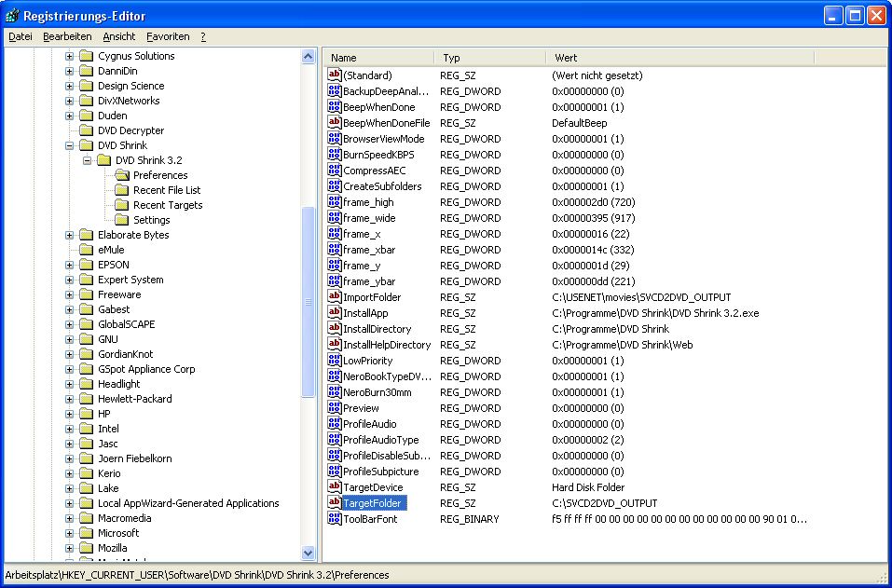Image resolution: width=892 pixels, height=588 pixels.
Task: Click the folder icon next to eMule
Action: point(87,250)
